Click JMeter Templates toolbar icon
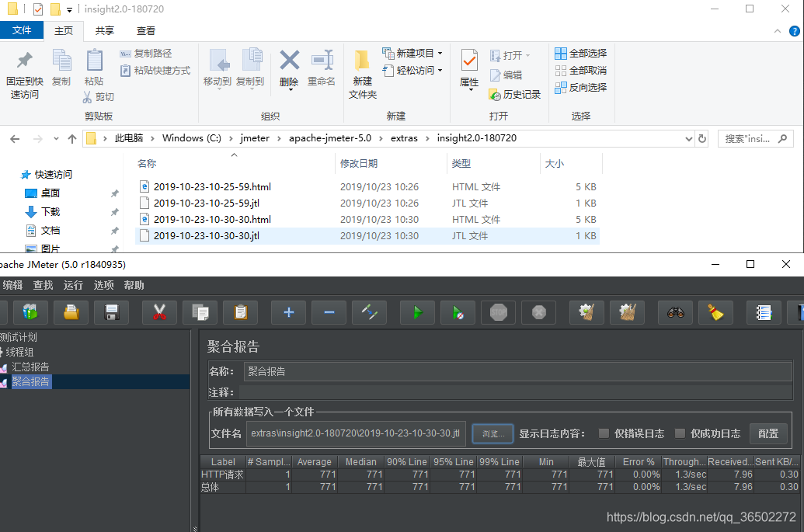804x532 pixels. [31, 312]
